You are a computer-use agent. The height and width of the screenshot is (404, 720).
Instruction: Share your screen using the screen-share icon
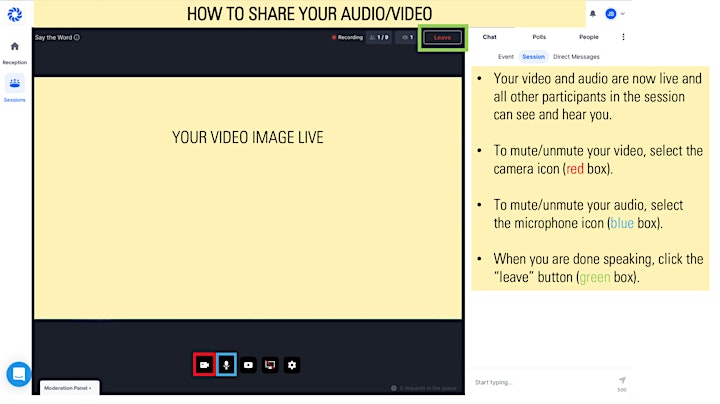point(270,365)
